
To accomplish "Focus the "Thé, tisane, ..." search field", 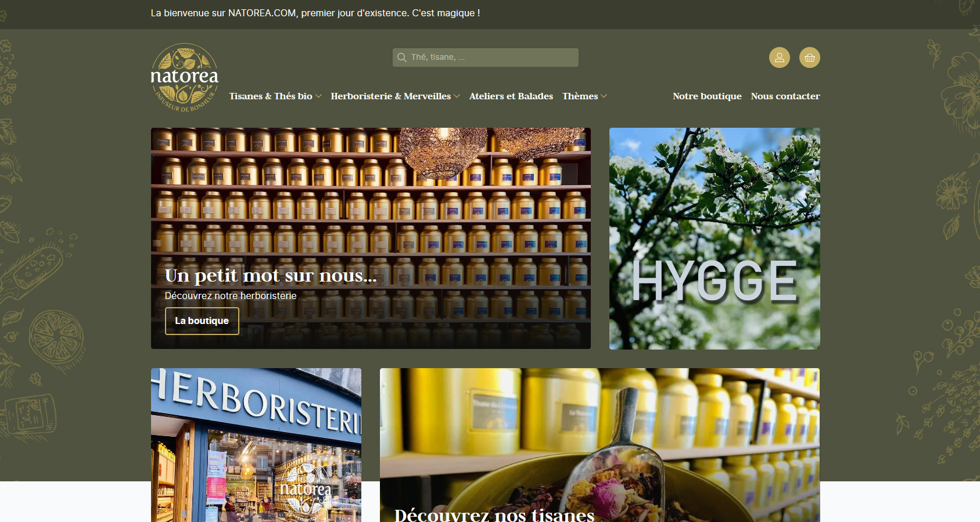I will (x=485, y=57).
